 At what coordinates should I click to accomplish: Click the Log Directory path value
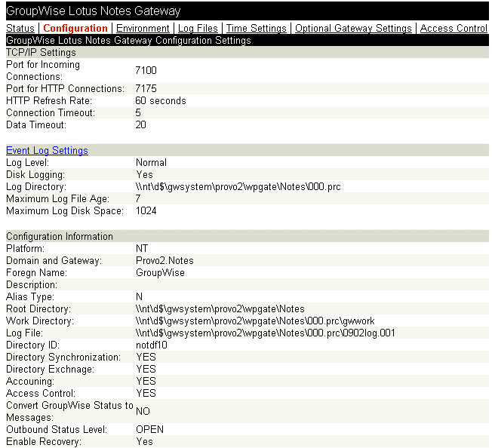(238, 187)
